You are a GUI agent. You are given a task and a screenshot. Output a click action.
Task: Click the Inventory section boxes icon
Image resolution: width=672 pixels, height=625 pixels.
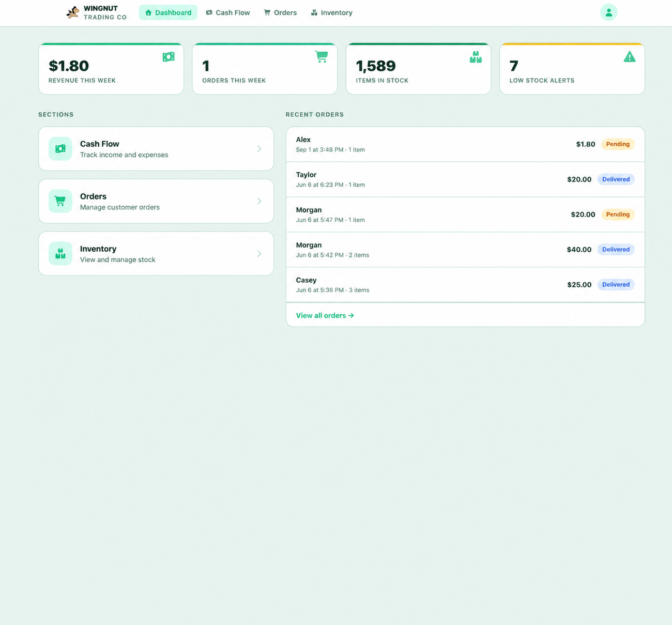[60, 253]
